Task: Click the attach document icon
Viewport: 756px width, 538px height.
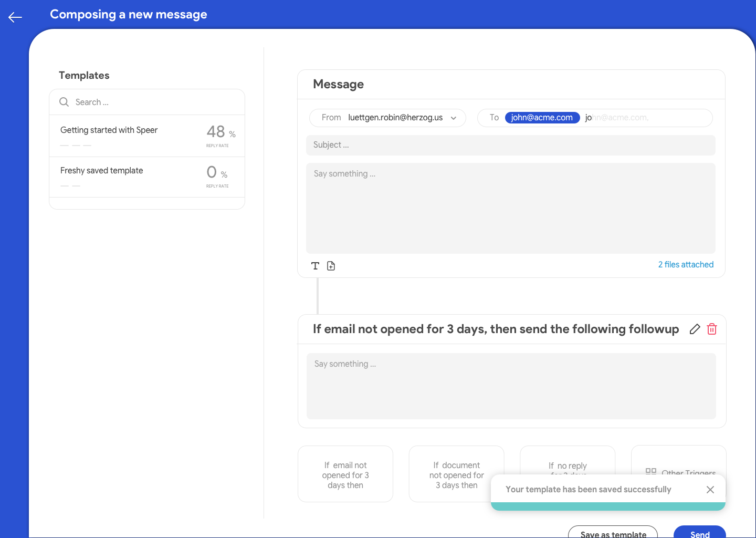Action: pyautogui.click(x=331, y=266)
